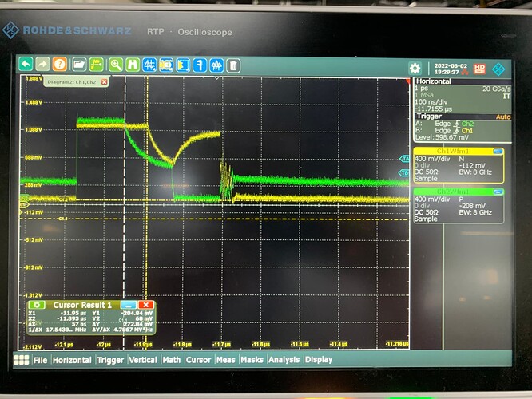Viewport: 532px width, 399px height.
Task: Select the blue zone/hardware zoom toolbar icon
Action: click(x=166, y=65)
